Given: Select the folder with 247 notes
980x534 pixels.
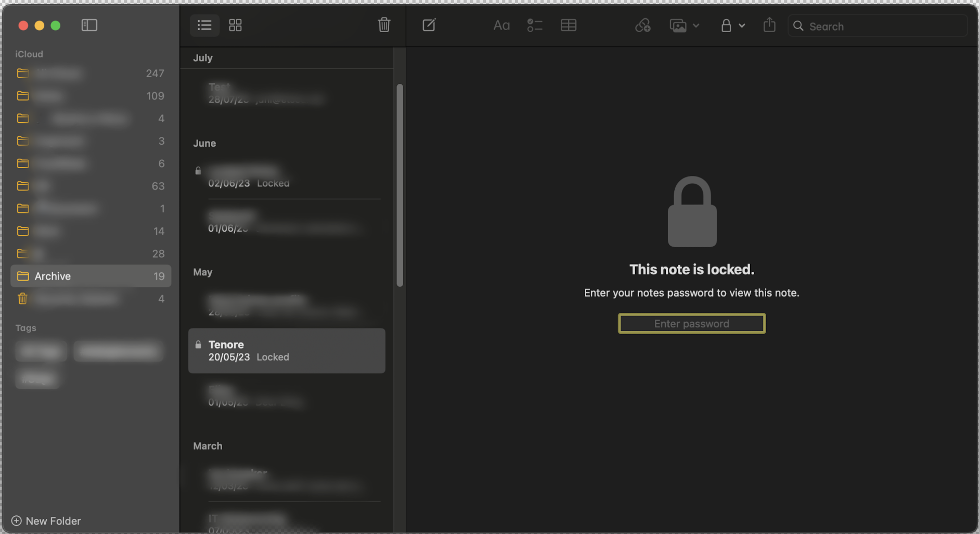Looking at the screenshot, I should [x=91, y=73].
